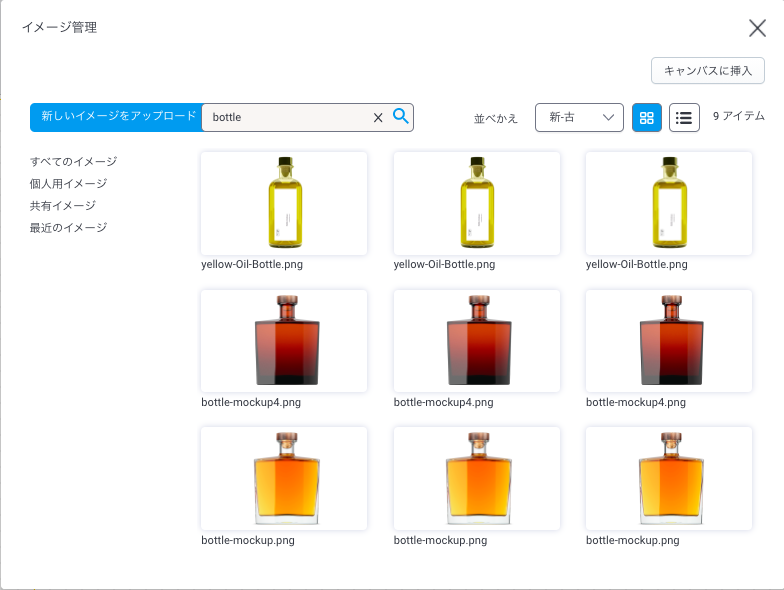Click the magnifier search icon
The width and height of the screenshot is (784, 590).
tap(401, 117)
